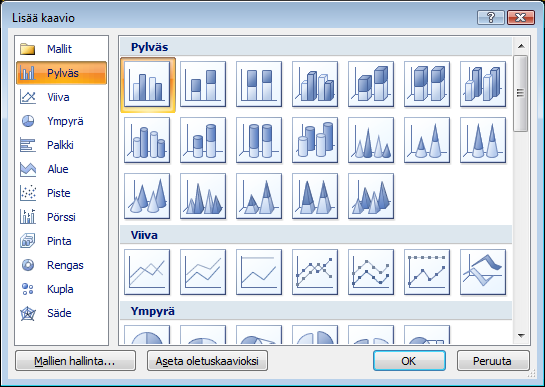Open the Mallit templates category
545x387 pixels.
coord(62,49)
